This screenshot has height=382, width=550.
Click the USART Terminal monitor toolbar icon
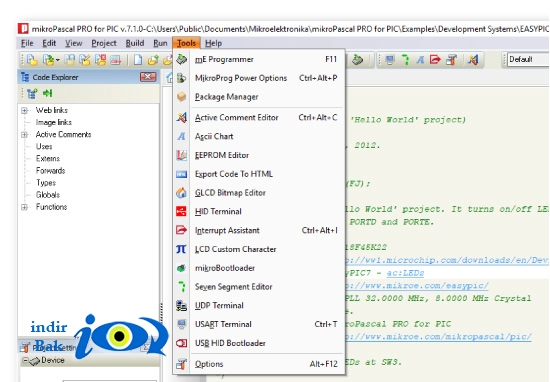390,60
